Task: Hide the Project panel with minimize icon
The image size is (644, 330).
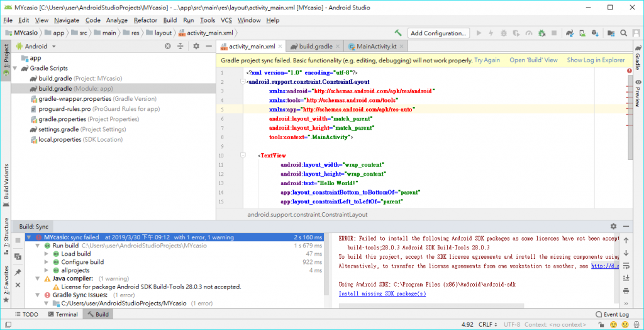Action: [209, 47]
